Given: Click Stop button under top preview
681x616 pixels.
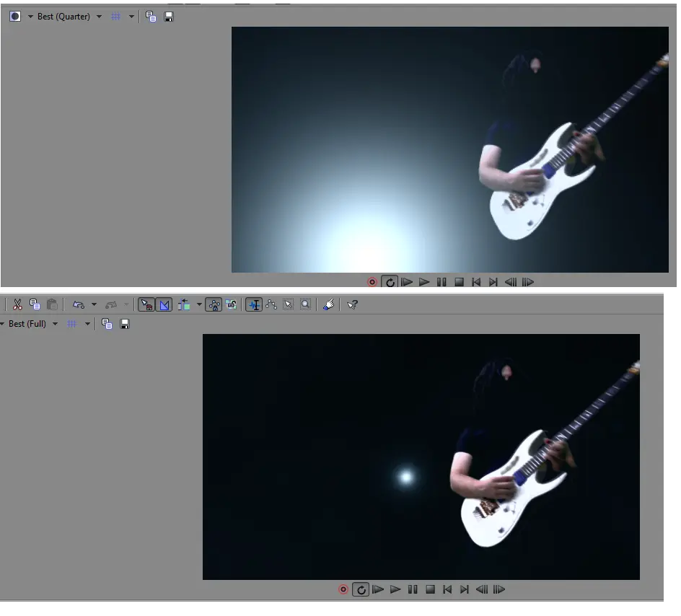Looking at the screenshot, I should 459,282.
